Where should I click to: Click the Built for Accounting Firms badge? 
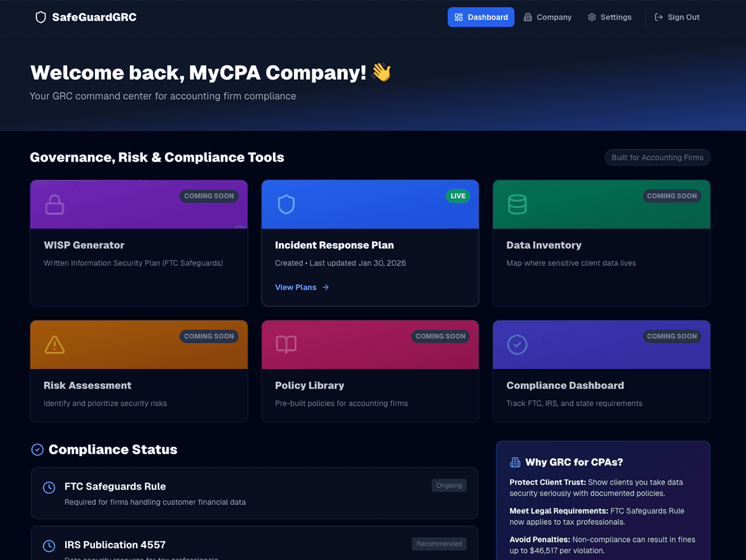pyautogui.click(x=657, y=158)
